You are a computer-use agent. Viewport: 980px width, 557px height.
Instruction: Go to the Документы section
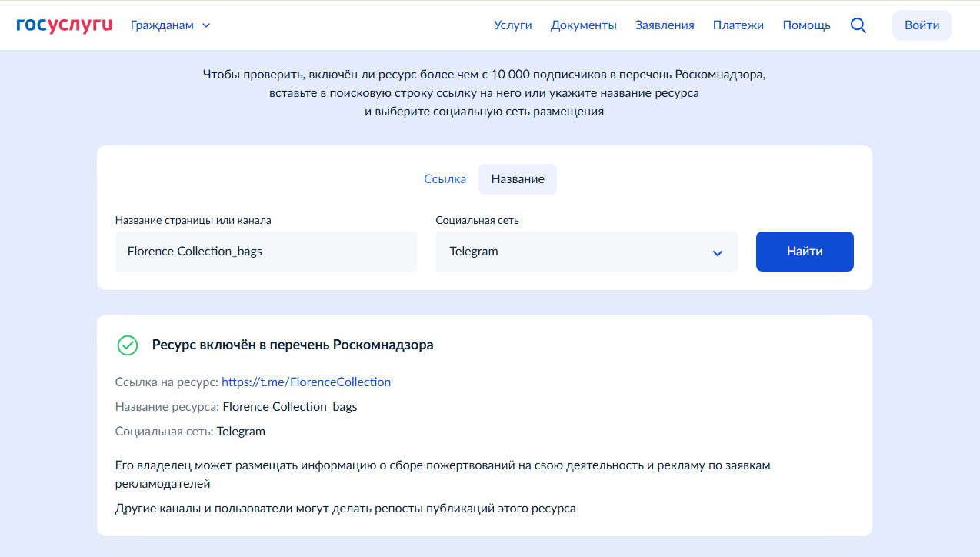[584, 25]
